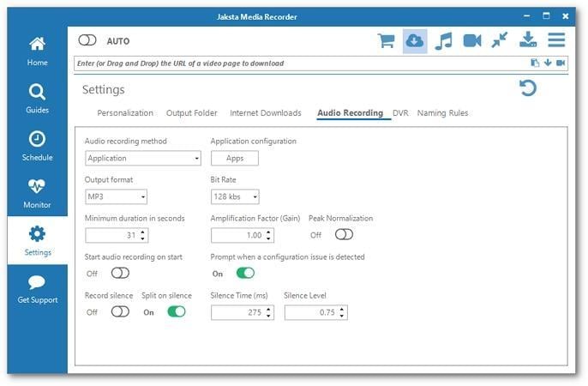Disable prompt when configuration issue detected
This screenshot has height=386, width=588.
click(x=245, y=273)
